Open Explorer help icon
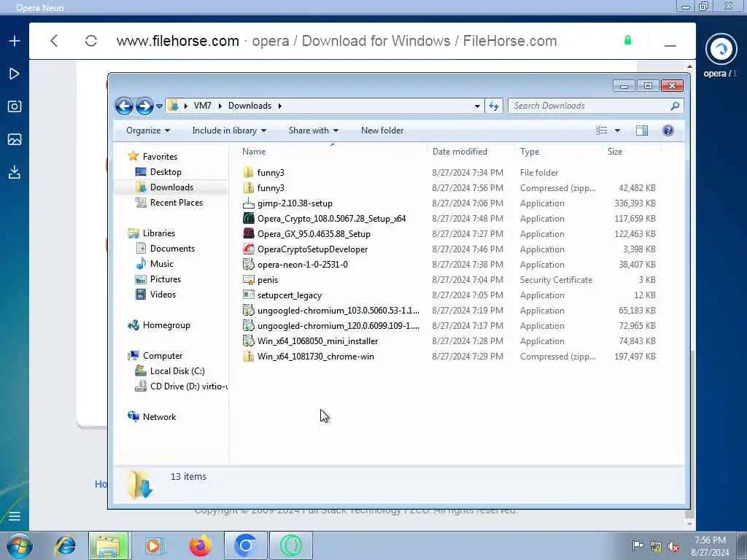The height and width of the screenshot is (560, 747). [668, 131]
